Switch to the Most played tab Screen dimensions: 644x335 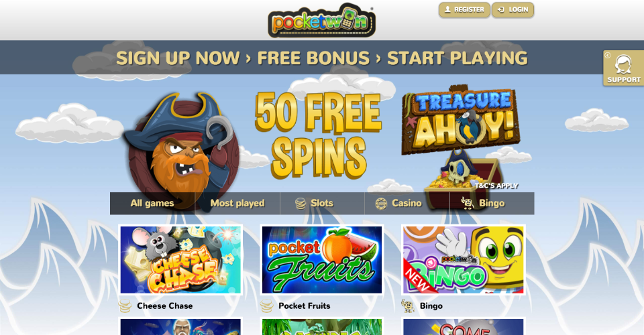click(237, 203)
